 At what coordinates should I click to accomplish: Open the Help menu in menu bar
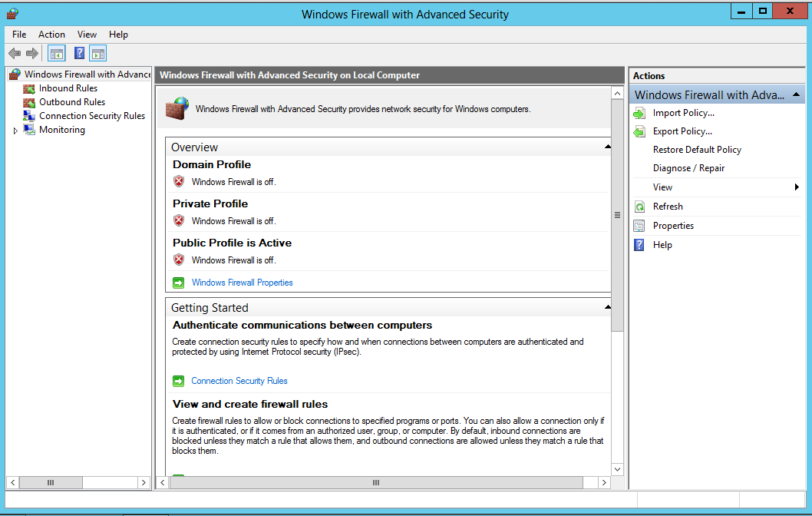pos(118,35)
